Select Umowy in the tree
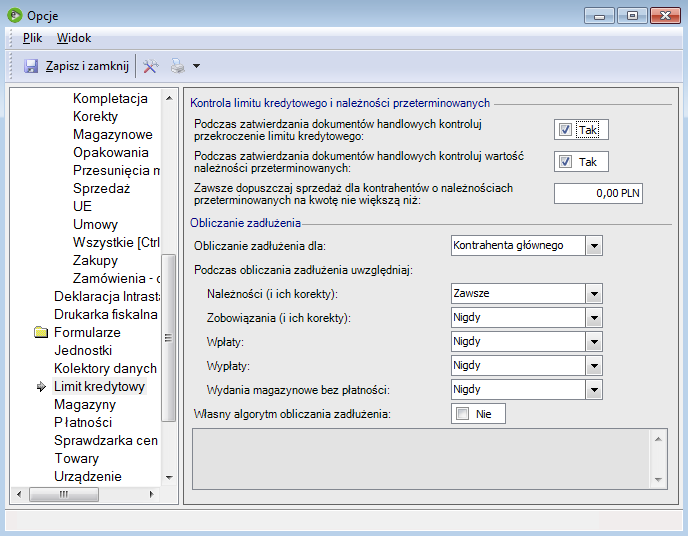This screenshot has width=688, height=536. click(x=95, y=225)
